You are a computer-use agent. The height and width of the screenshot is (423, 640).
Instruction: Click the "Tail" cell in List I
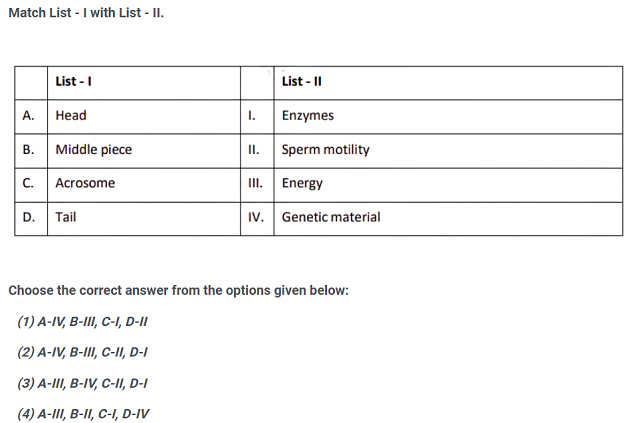point(66,216)
